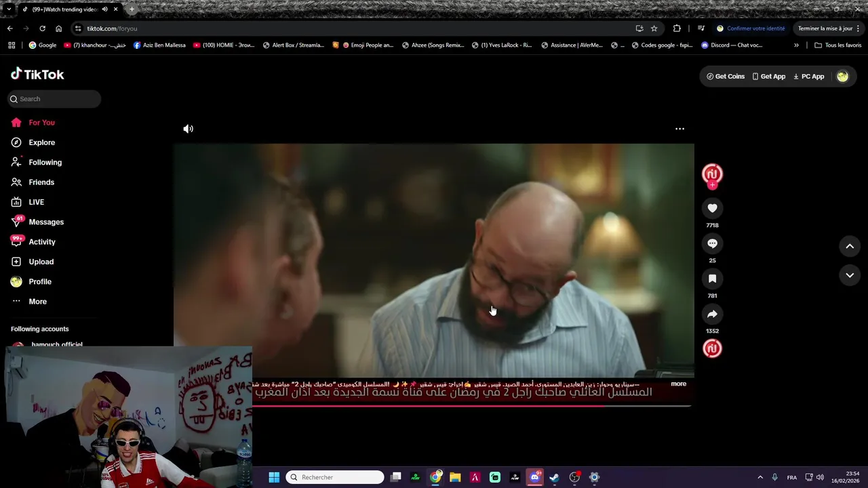Mute the video with the speaker icon
Viewport: 868px width, 488px height.
coord(188,129)
